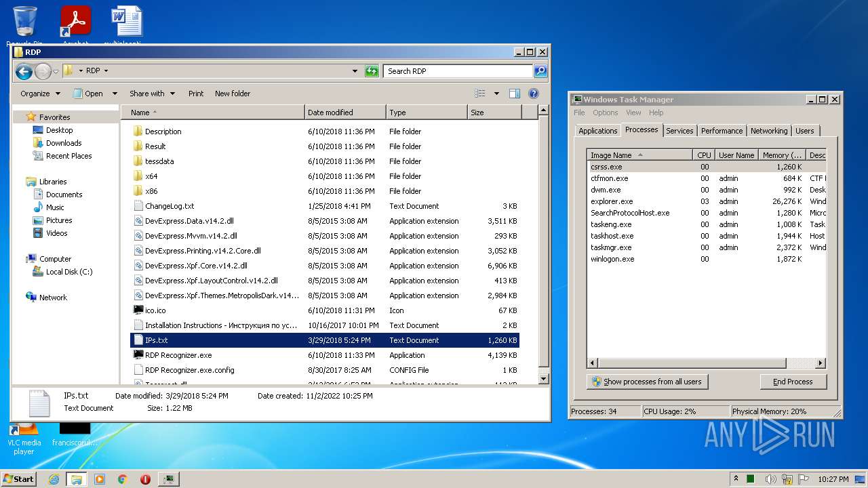Open Videos library
This screenshot has height=488, width=868.
pos(56,233)
